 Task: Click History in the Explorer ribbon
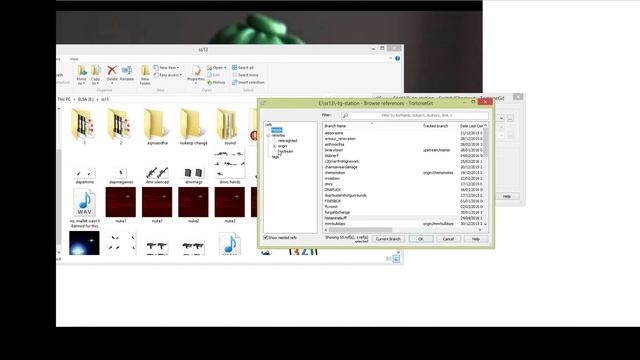tap(216, 82)
